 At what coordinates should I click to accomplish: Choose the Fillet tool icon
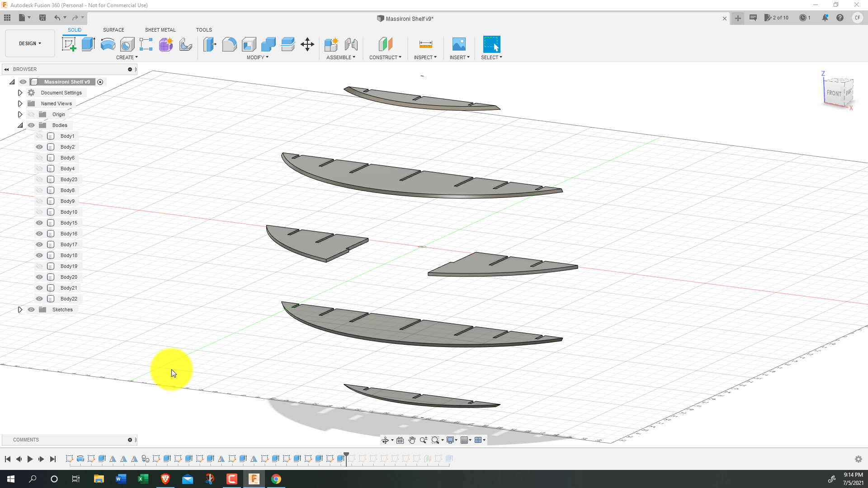229,44
